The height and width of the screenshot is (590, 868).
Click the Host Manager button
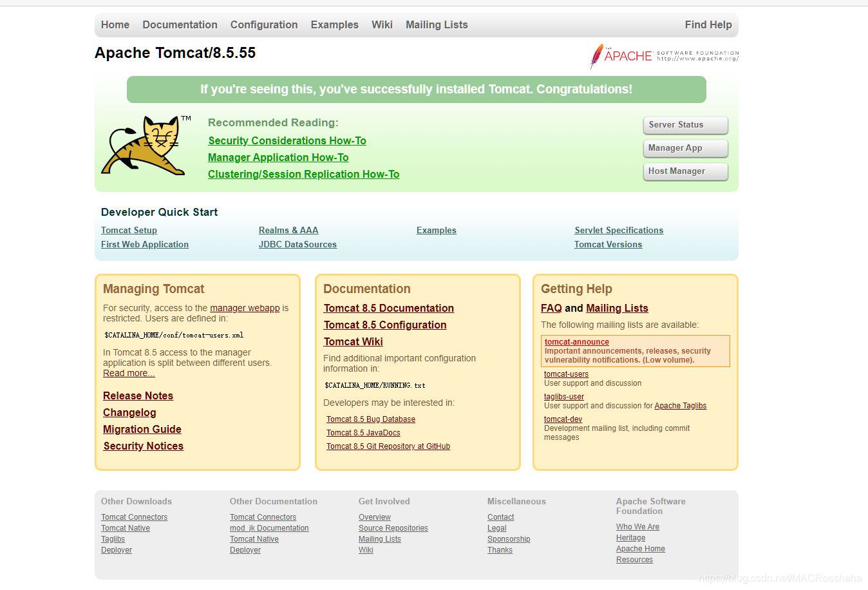click(x=686, y=171)
